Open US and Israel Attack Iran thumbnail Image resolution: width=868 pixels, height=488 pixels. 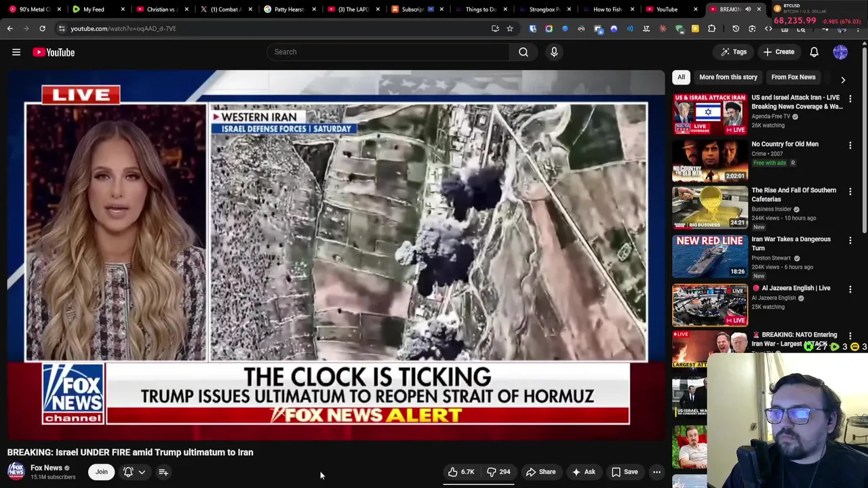coord(710,114)
